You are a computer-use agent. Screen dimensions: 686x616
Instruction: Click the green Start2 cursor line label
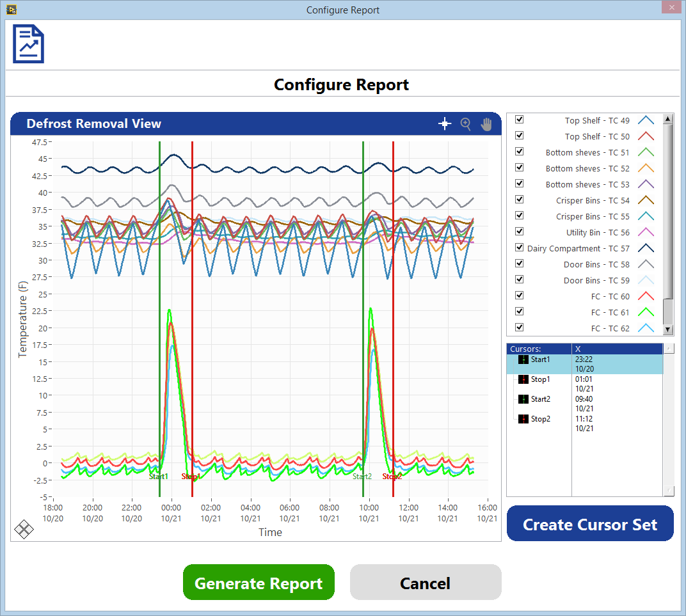[362, 477]
